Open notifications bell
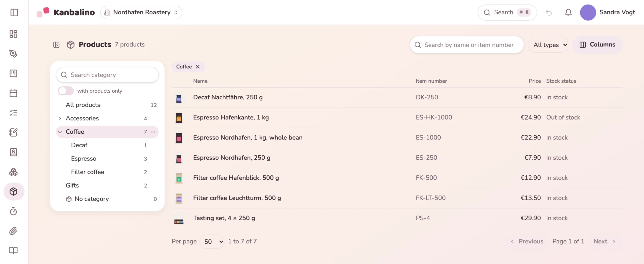The height and width of the screenshot is (264, 644). click(568, 12)
